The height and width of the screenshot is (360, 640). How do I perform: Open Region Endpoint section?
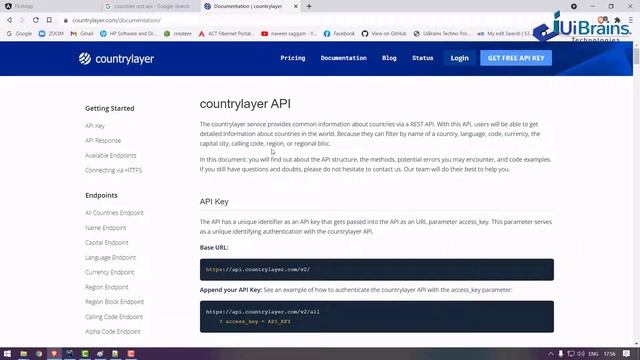click(x=107, y=287)
